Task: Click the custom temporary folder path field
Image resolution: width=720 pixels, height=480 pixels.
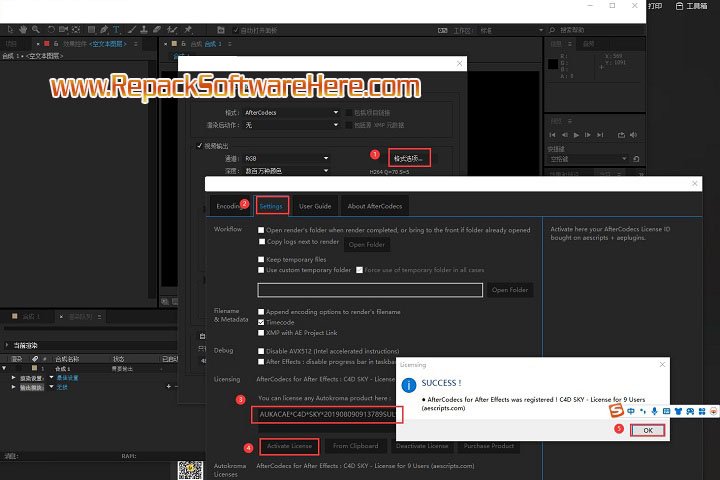Action: click(370, 290)
